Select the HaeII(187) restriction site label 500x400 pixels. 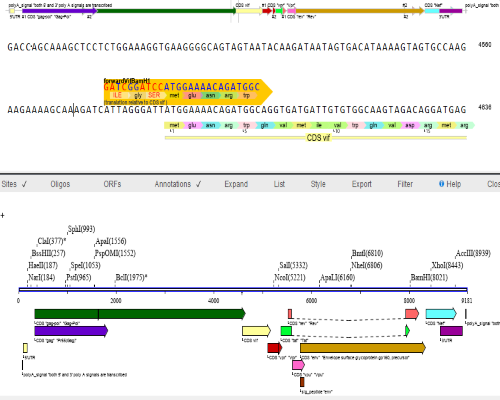coord(43,265)
